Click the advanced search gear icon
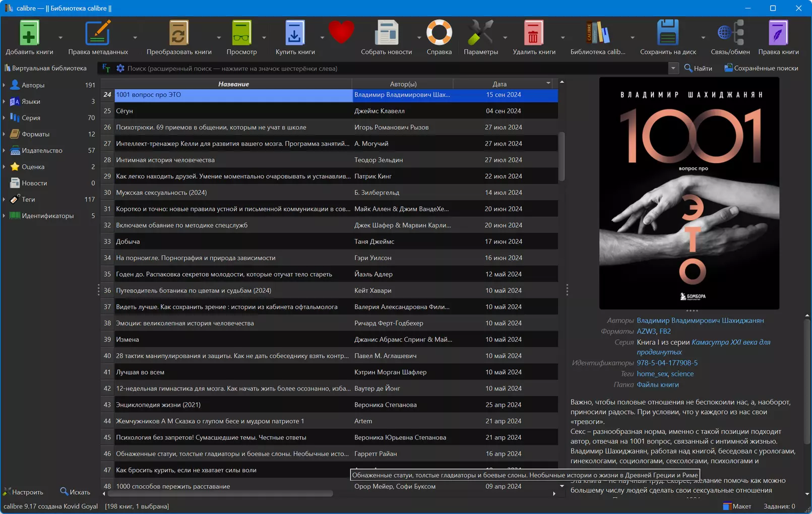 [x=120, y=68]
